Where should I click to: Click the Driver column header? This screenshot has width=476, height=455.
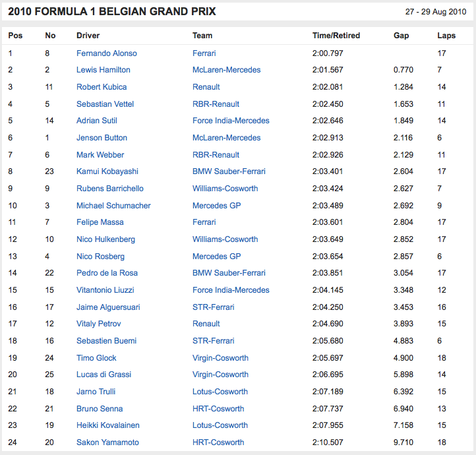88,36
